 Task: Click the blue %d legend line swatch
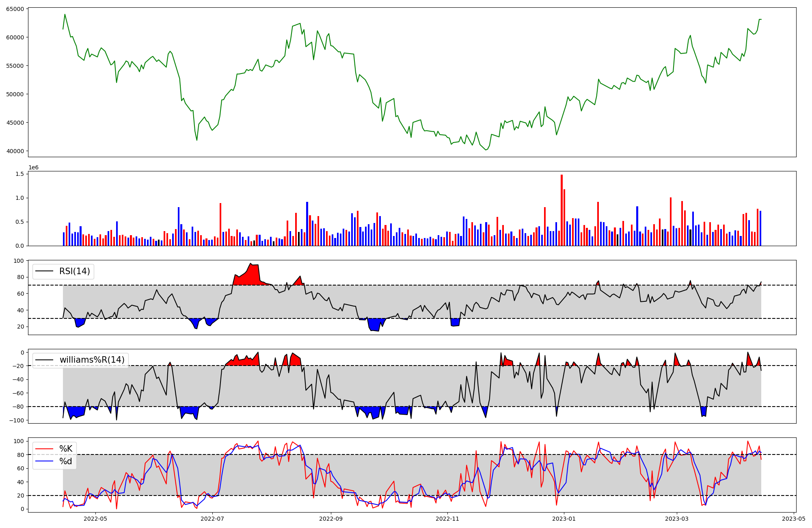44,461
